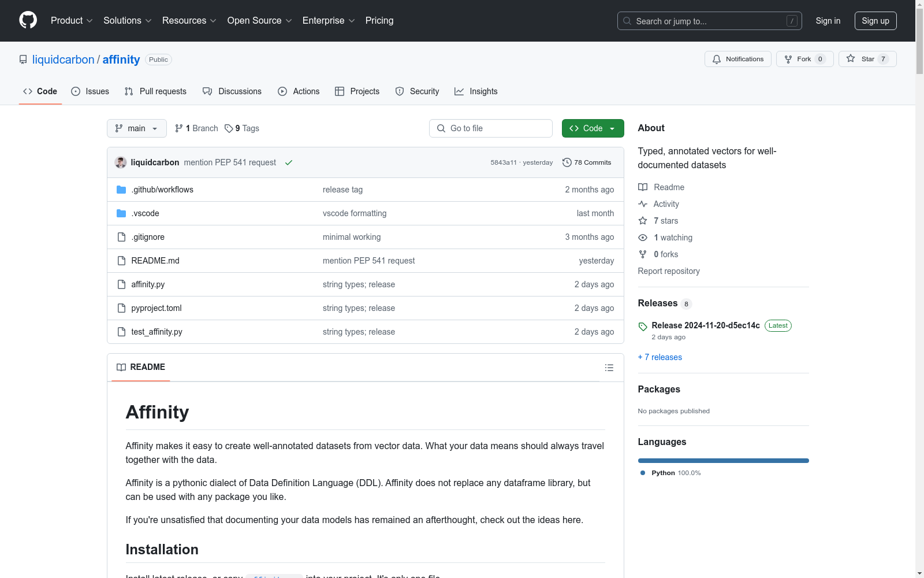Click the Pricing link
Viewport: 924px width, 578px height.
pos(379,20)
